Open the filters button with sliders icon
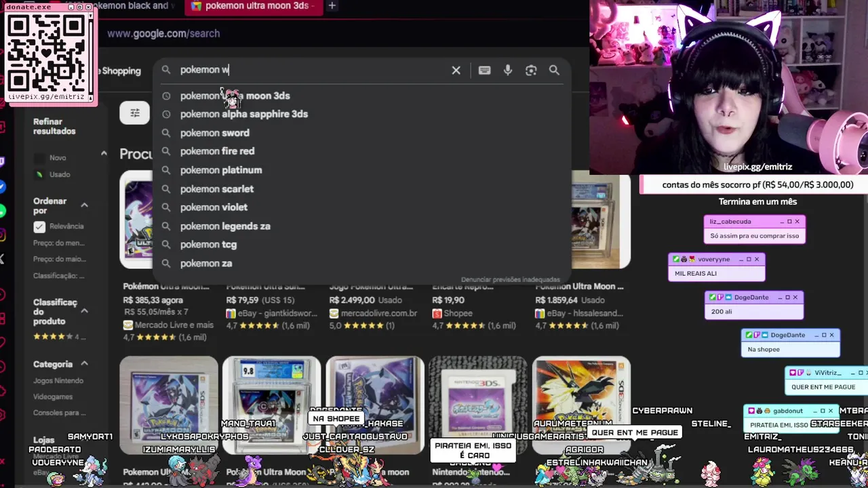Image resolution: width=868 pixels, height=488 pixels. 134,113
